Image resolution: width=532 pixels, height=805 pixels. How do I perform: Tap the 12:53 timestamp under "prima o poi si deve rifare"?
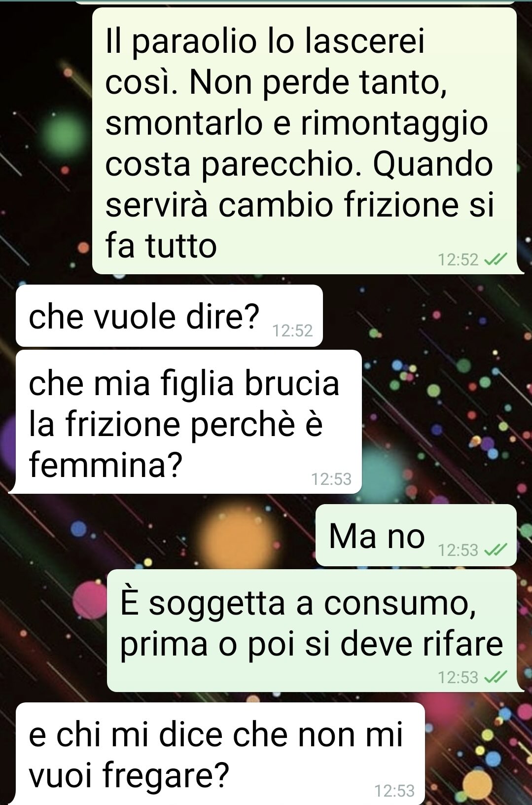459,677
